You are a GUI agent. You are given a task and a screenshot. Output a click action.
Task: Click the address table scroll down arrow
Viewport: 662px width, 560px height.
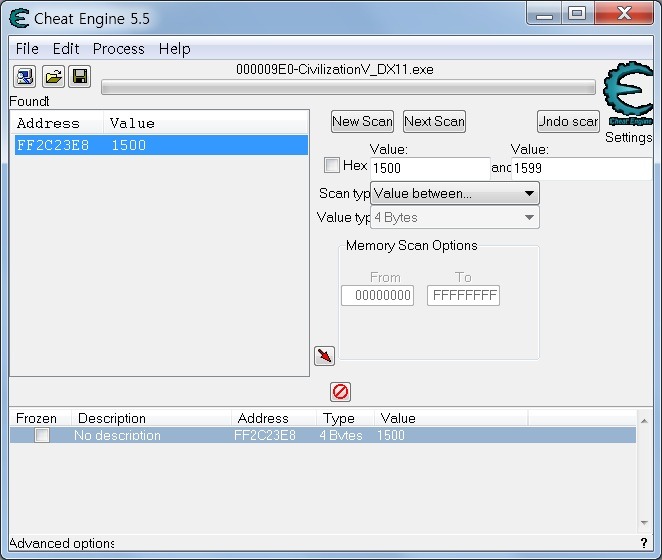pyautogui.click(x=644, y=523)
